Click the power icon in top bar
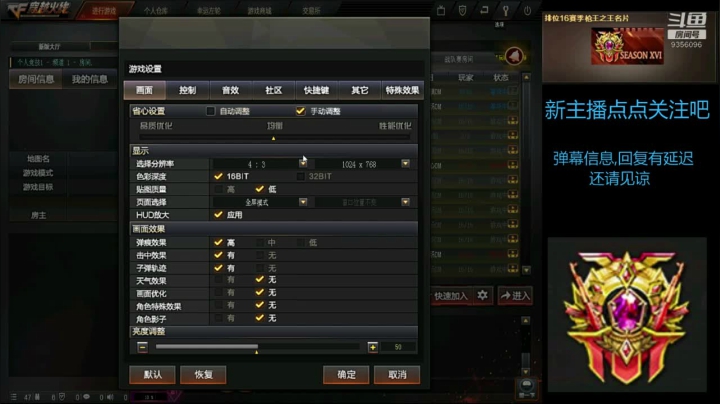This screenshot has height=404, width=720. 527,11
